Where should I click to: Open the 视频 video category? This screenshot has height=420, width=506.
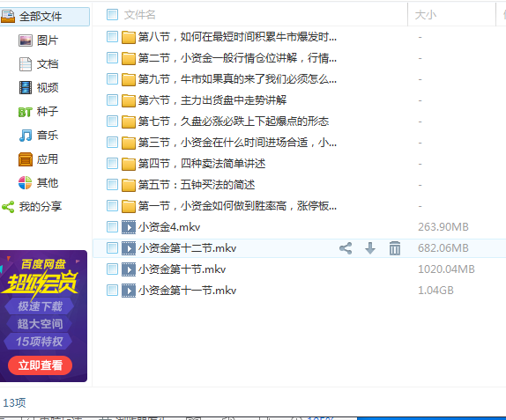(x=39, y=88)
